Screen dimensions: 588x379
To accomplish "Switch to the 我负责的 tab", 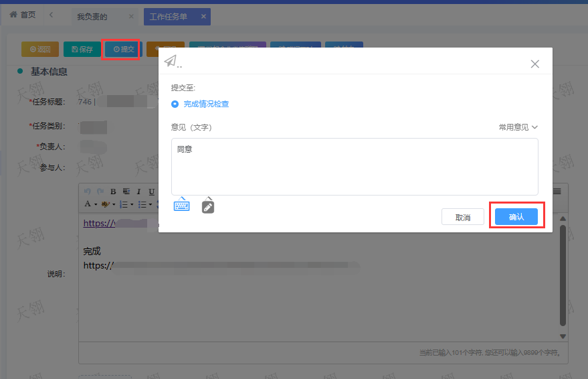I will click(92, 17).
